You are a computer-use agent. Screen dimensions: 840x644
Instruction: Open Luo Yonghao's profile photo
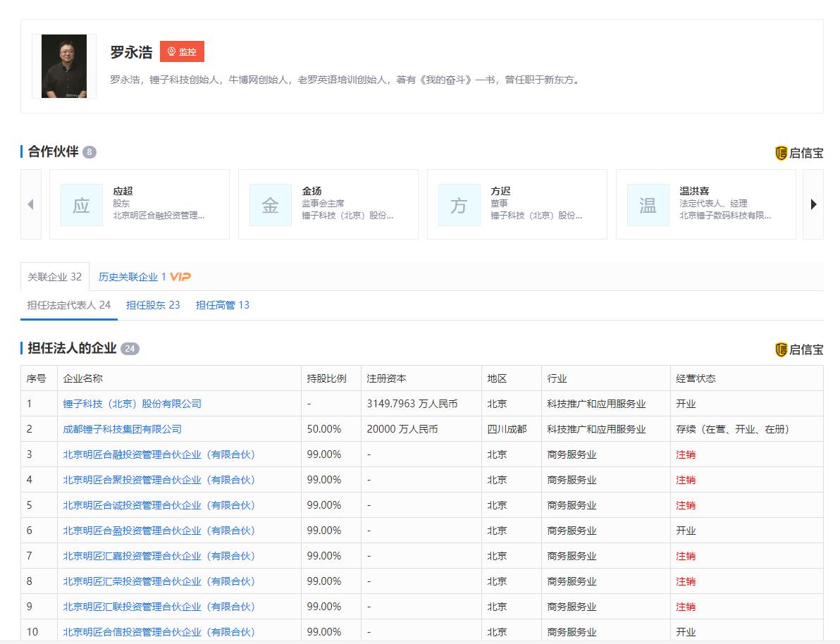coord(64,66)
